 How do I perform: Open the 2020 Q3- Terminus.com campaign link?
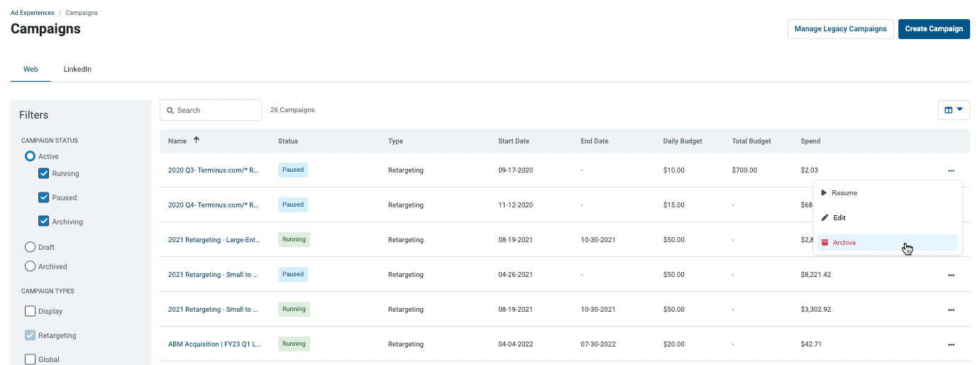pos(213,170)
